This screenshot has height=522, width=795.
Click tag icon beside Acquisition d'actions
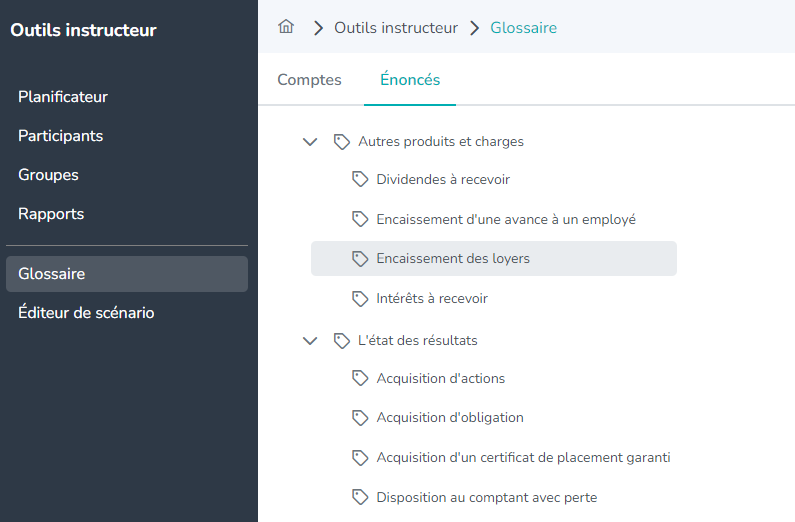point(360,379)
